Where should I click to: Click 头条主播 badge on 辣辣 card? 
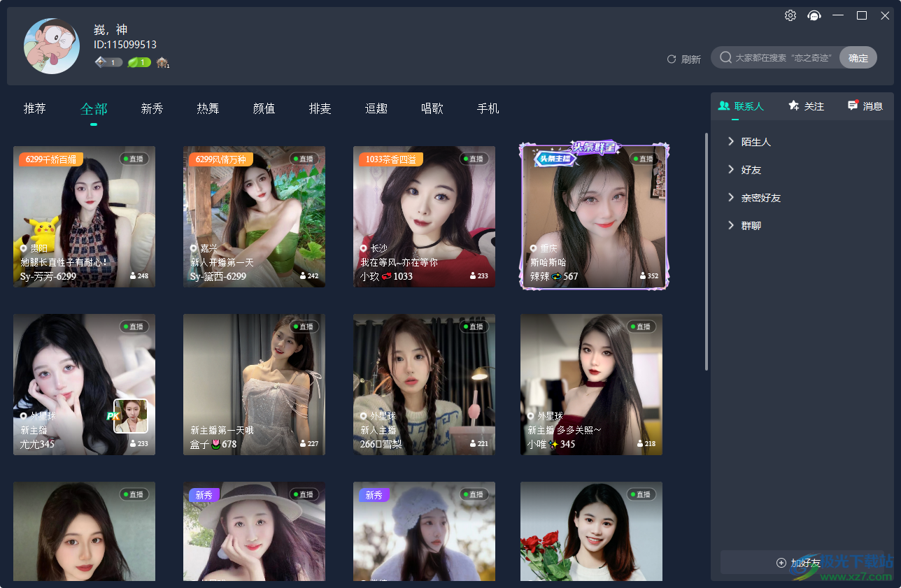(x=556, y=159)
